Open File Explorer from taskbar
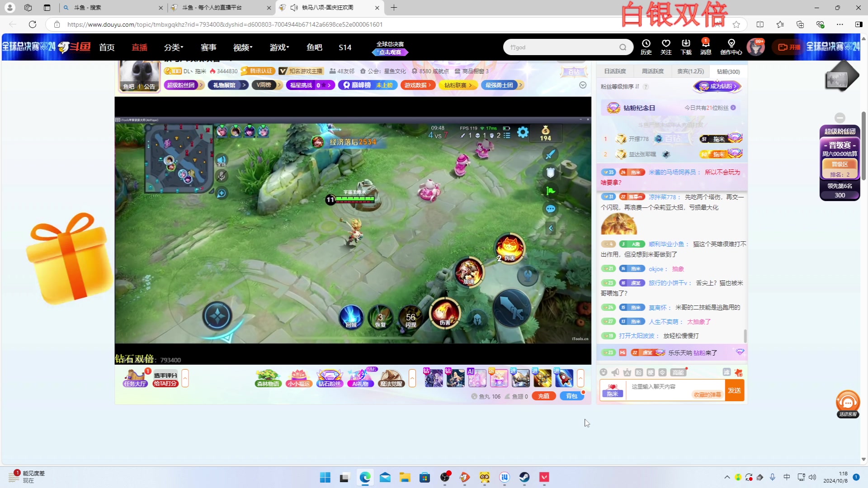 coord(405,477)
